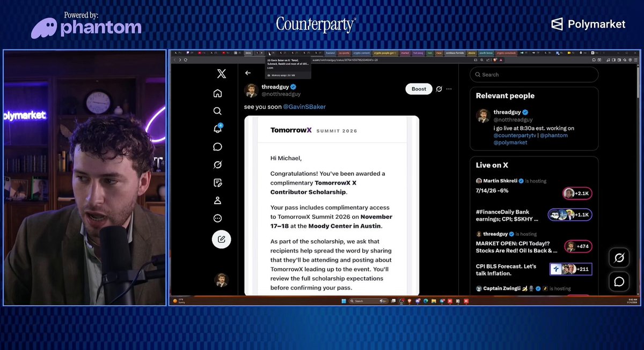Click the embedded TomorrowX email image
The height and width of the screenshot is (350, 644).
click(x=332, y=205)
